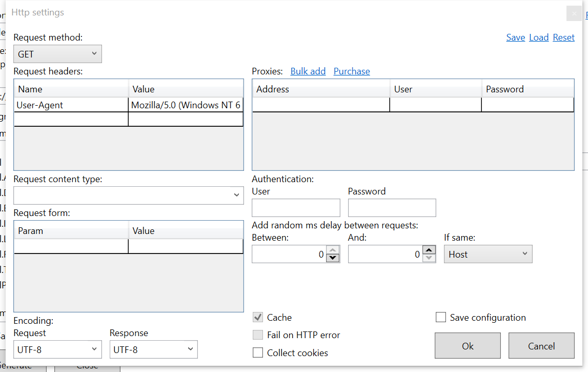
Task: Click the Value column header in Request headers
Action: point(186,89)
